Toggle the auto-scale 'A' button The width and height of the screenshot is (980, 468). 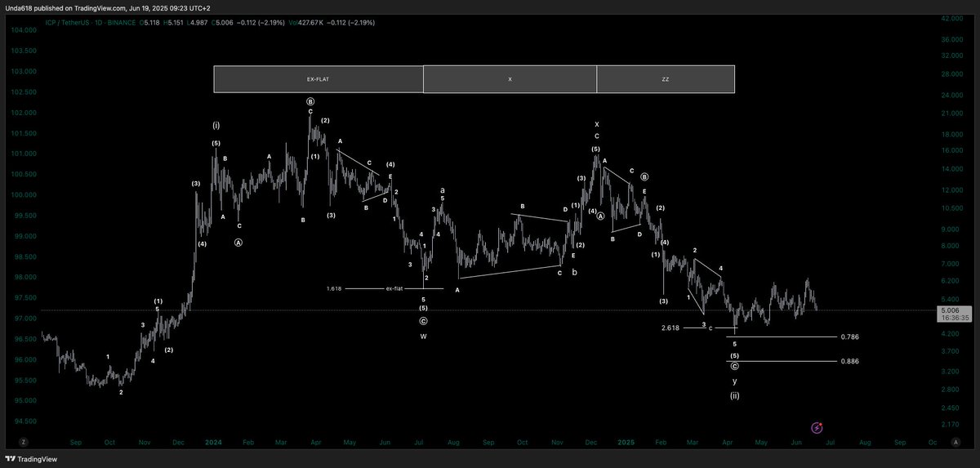955,442
